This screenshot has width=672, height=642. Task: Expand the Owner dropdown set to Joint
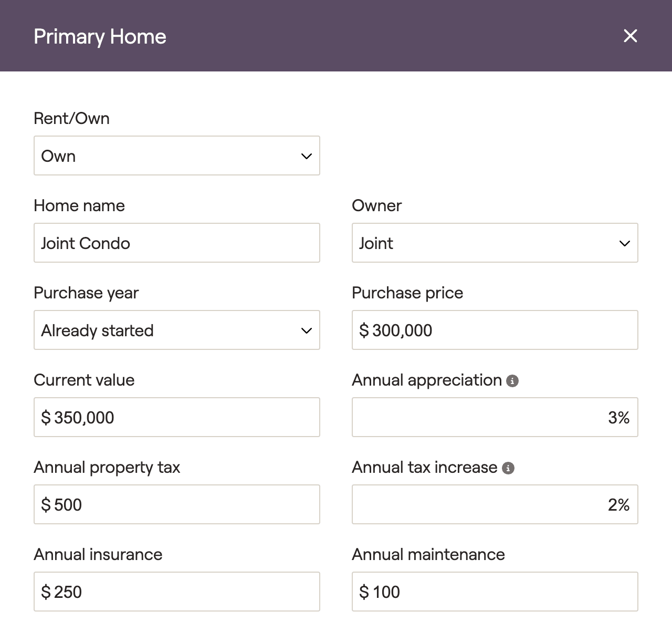tap(495, 243)
